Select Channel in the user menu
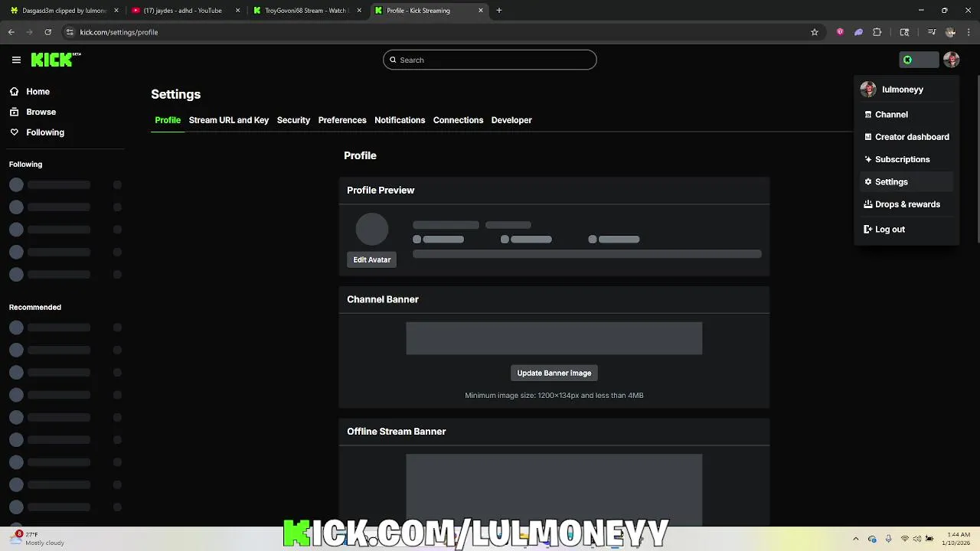The height and width of the screenshot is (551, 980). pyautogui.click(x=906, y=114)
